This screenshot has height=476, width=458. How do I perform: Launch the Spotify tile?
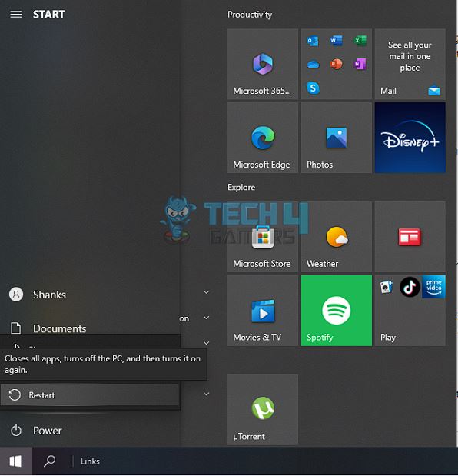337,311
